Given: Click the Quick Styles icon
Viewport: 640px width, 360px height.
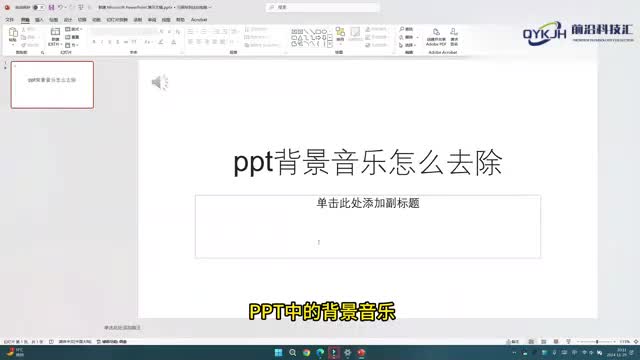Looking at the screenshot, I should pyautogui.click(x=355, y=33).
